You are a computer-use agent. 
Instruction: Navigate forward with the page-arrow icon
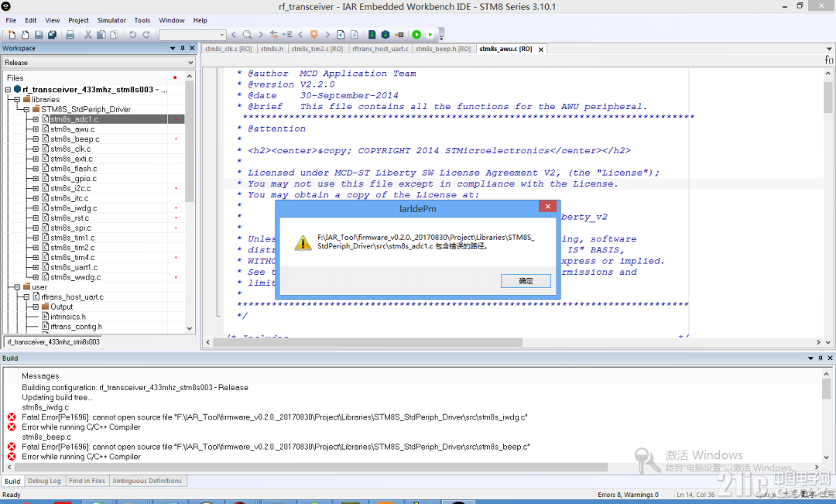click(x=354, y=35)
